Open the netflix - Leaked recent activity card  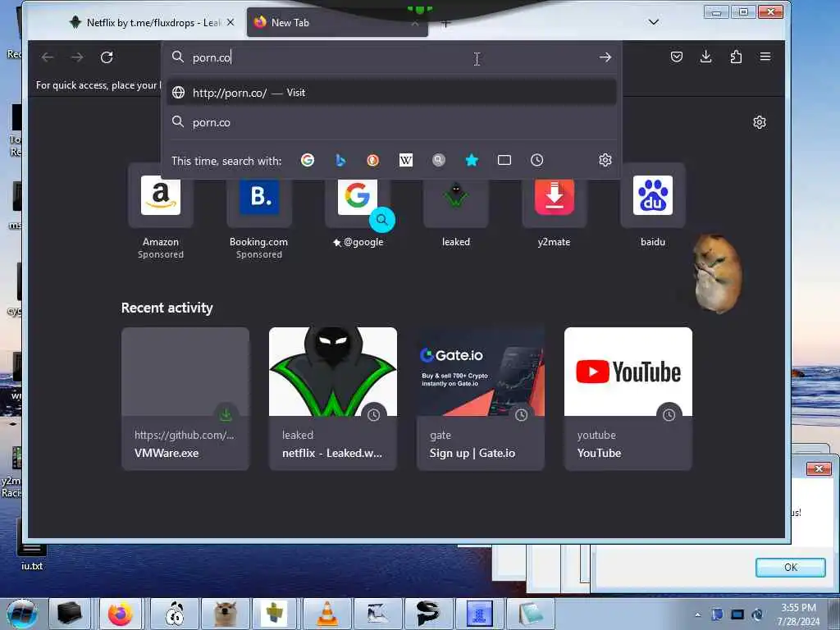[333, 399]
